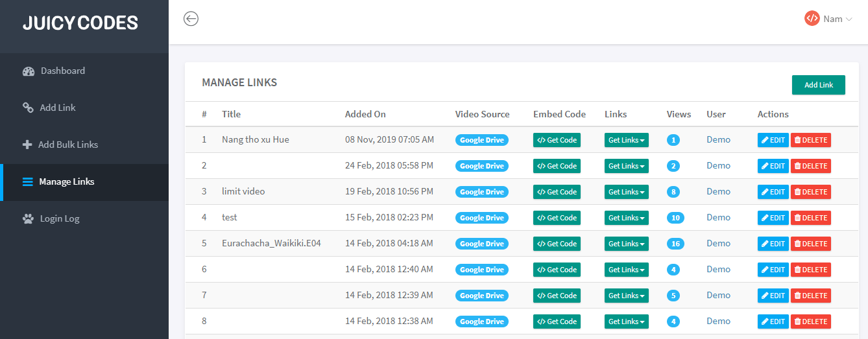
Task: Delete the link in row 2
Action: (x=811, y=166)
